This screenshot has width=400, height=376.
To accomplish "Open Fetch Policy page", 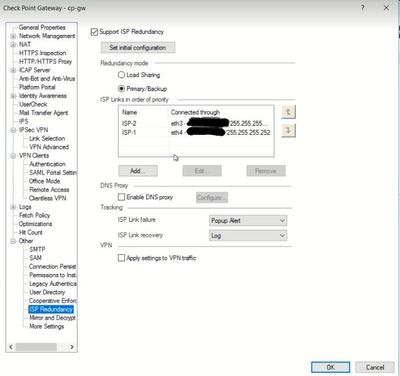I will [x=34, y=215].
